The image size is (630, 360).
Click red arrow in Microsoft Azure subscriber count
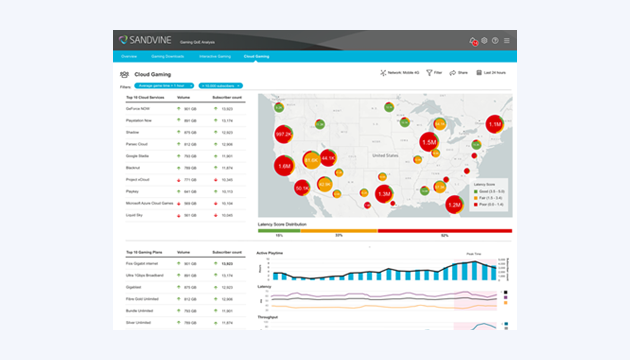coord(216,203)
